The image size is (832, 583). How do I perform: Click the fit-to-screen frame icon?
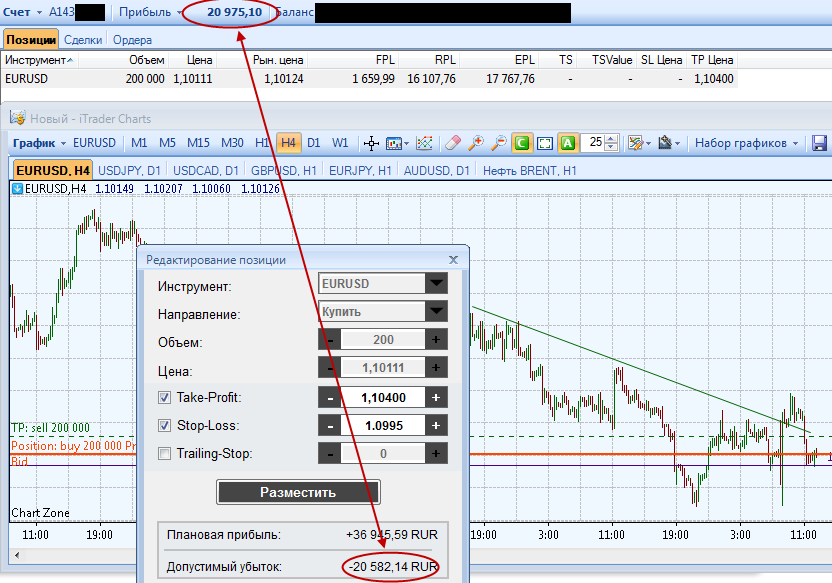pos(544,143)
